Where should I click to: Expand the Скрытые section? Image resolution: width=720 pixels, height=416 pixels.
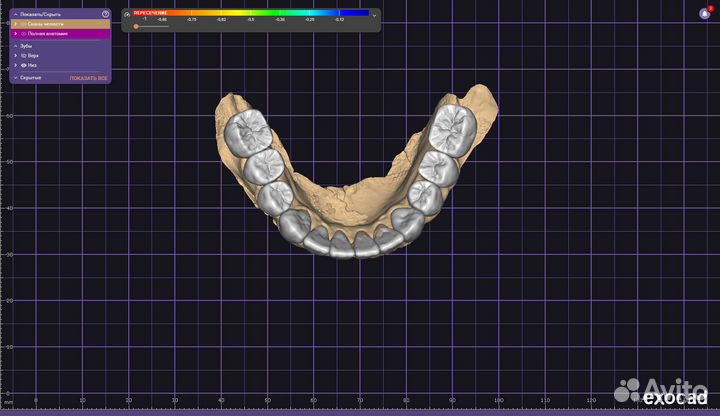(x=16, y=77)
